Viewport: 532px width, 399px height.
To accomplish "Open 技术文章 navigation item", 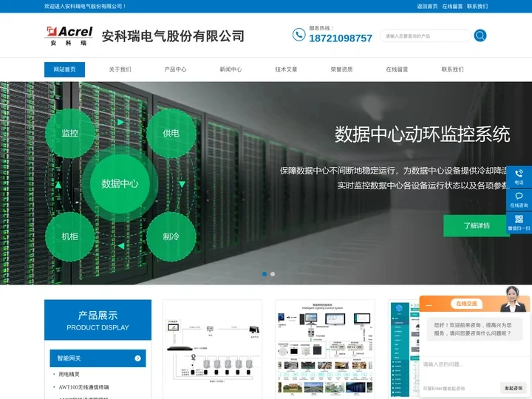I will click(286, 69).
